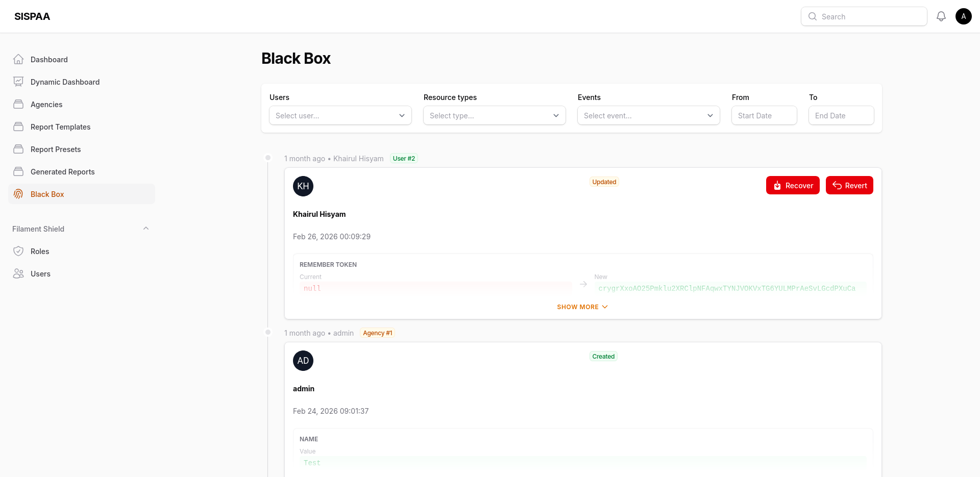Open Generated Reports from its sidebar icon
980x477 pixels.
point(18,171)
